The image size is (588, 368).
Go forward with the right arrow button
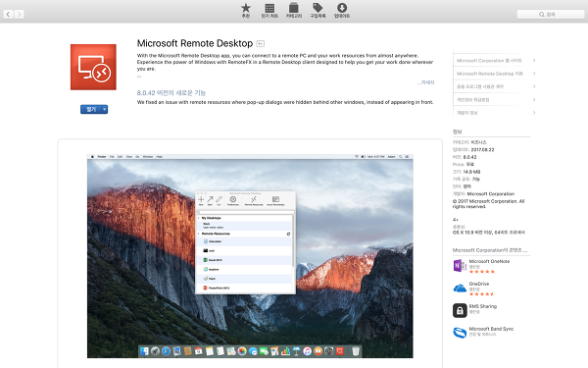click(x=19, y=15)
